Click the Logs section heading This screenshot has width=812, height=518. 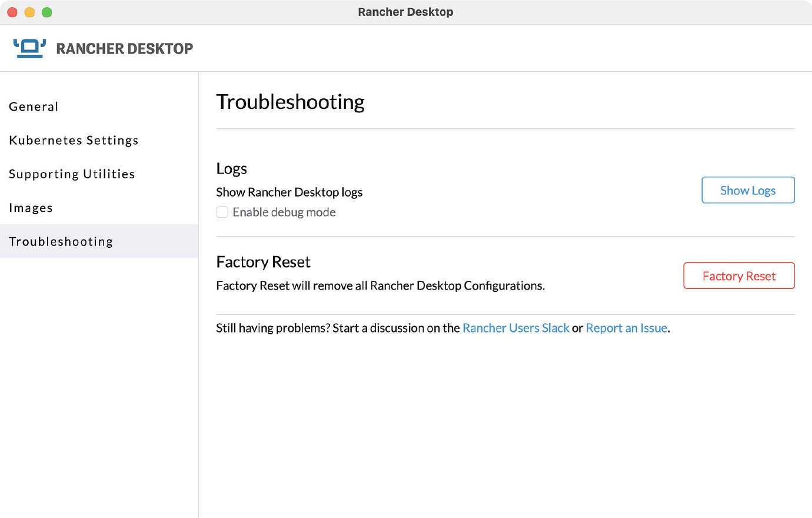[x=231, y=169]
